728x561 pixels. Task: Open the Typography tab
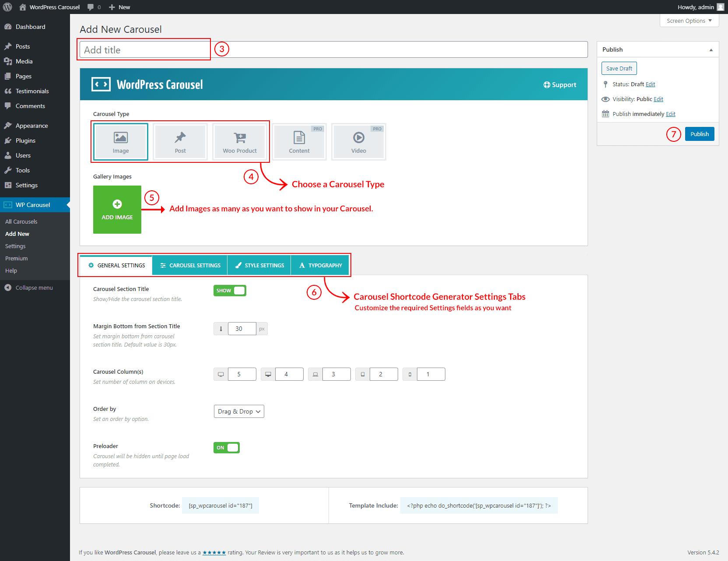pyautogui.click(x=320, y=266)
